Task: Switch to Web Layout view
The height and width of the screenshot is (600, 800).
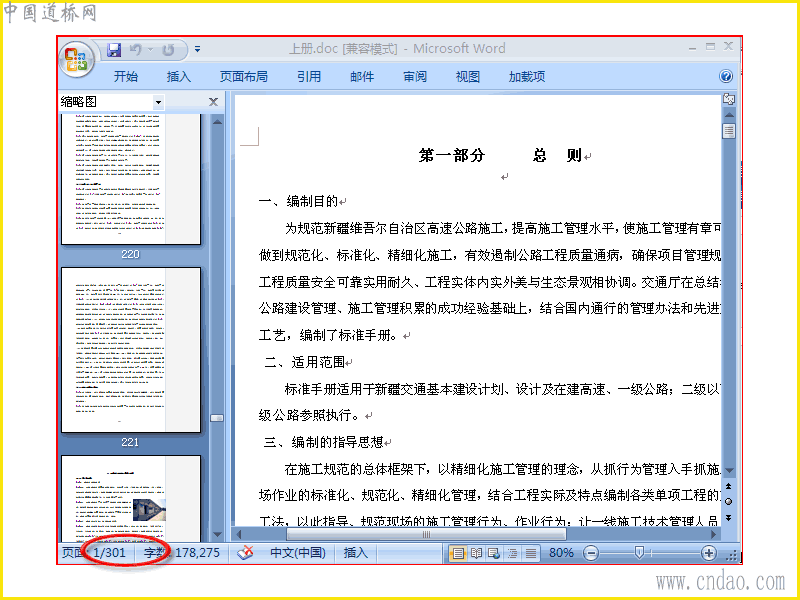Action: [494, 553]
